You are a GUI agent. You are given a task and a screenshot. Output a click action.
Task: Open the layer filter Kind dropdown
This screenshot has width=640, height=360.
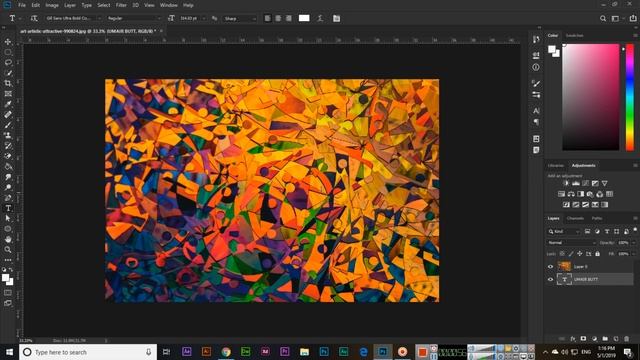point(564,231)
